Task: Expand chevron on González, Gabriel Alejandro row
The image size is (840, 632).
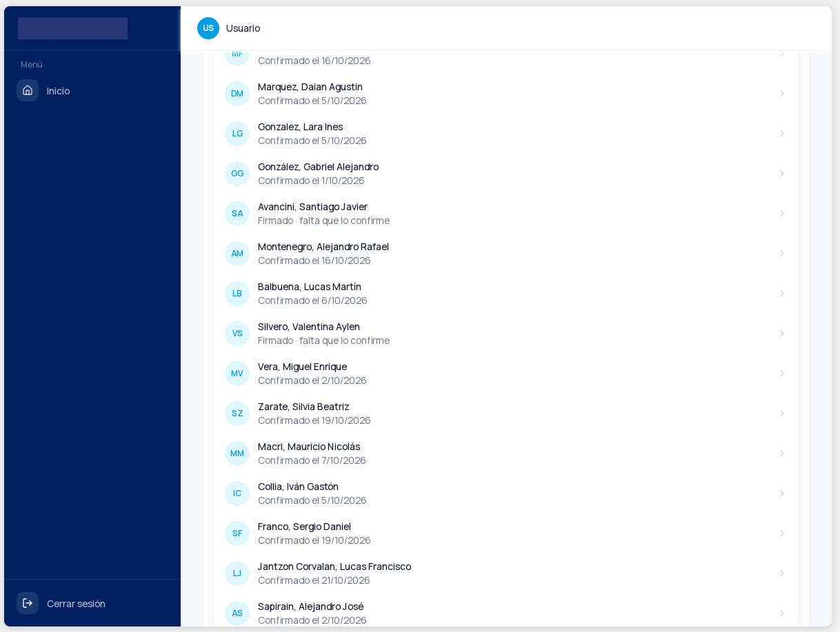Action: (x=782, y=174)
